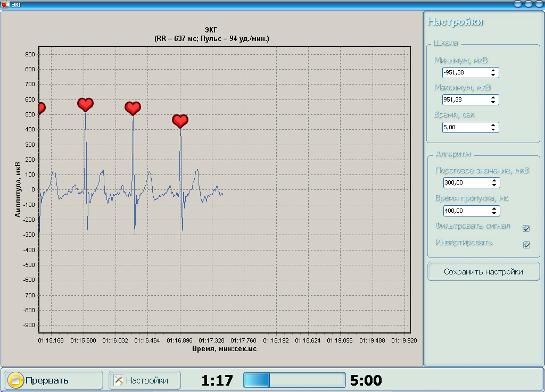Click the Пороговое значение, мкВ label
Viewport: 545px width, 392px height.
pos(482,171)
